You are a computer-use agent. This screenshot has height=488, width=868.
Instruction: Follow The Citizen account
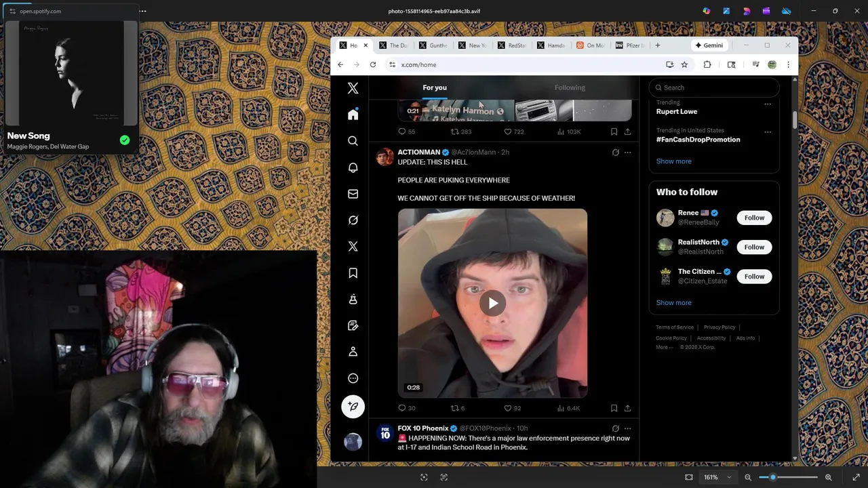(x=754, y=277)
